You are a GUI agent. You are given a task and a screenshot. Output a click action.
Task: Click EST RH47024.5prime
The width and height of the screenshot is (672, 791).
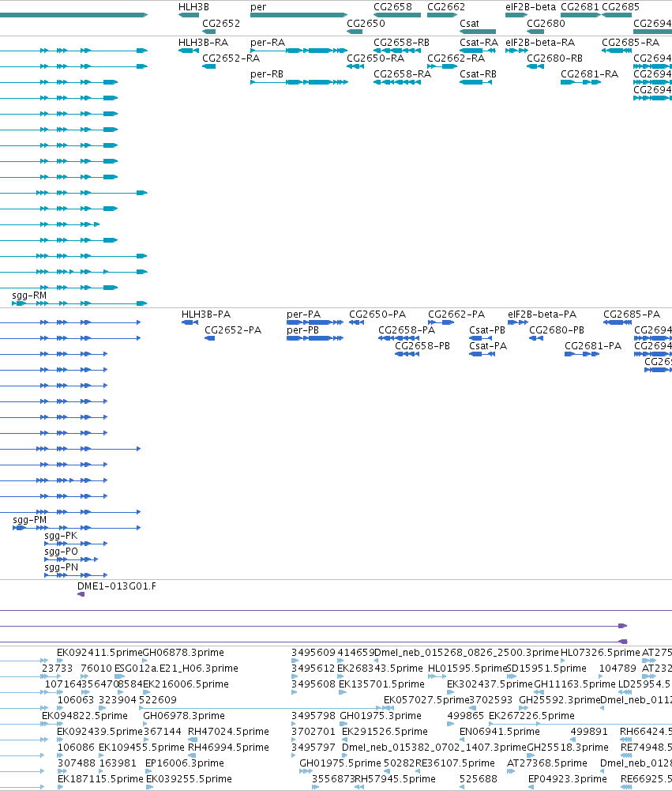tap(228, 732)
